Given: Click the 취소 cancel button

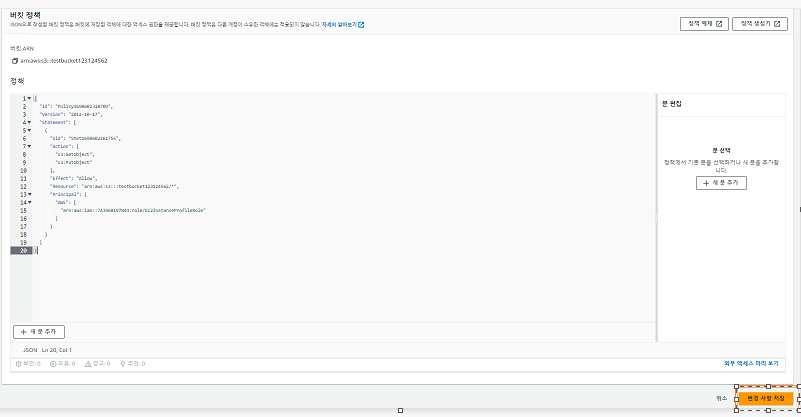Looking at the screenshot, I should click(x=721, y=398).
